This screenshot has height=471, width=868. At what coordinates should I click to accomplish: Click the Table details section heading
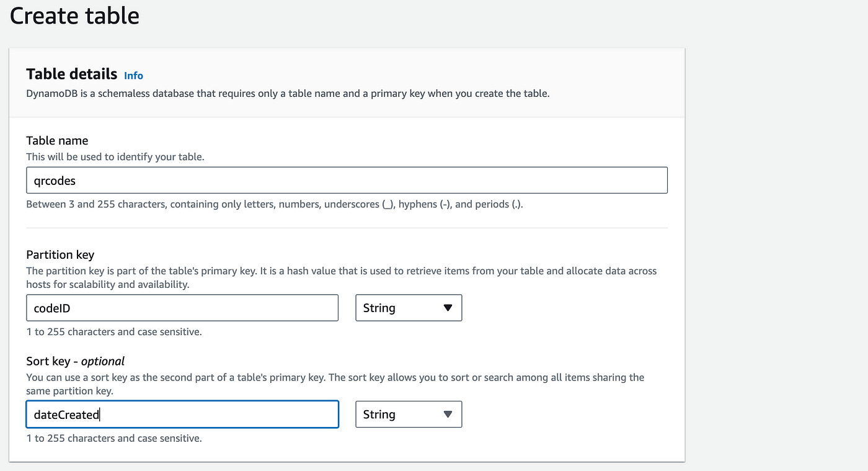[71, 74]
